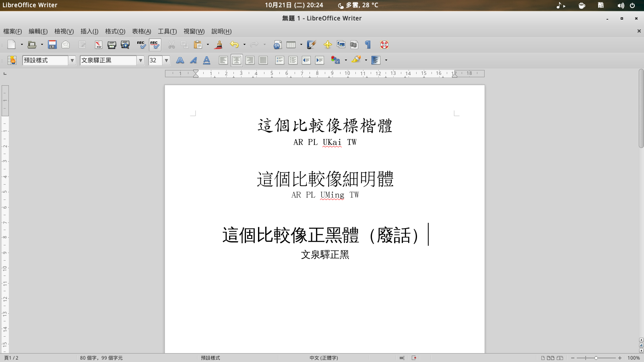Expand the Undo history arrow

pos(244,45)
